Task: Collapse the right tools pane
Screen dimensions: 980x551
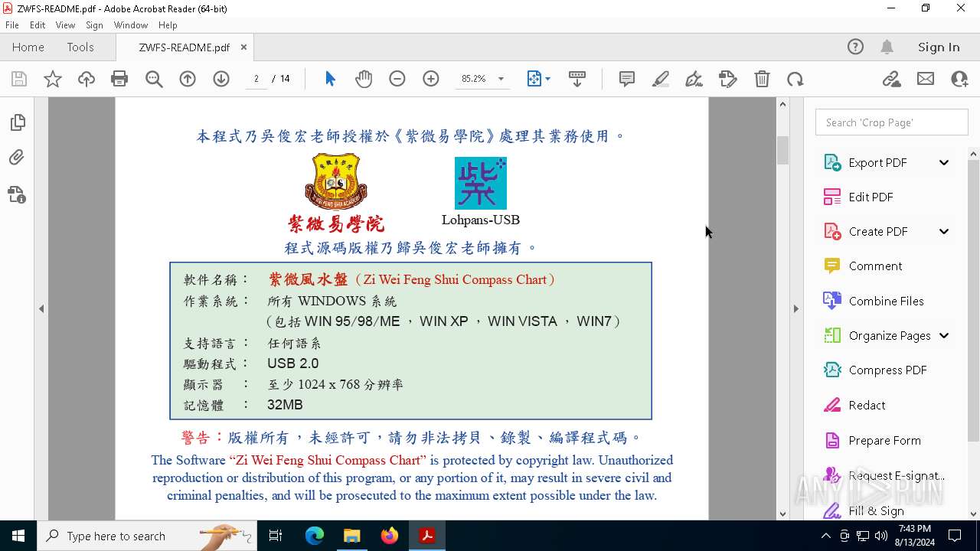Action: coord(795,308)
